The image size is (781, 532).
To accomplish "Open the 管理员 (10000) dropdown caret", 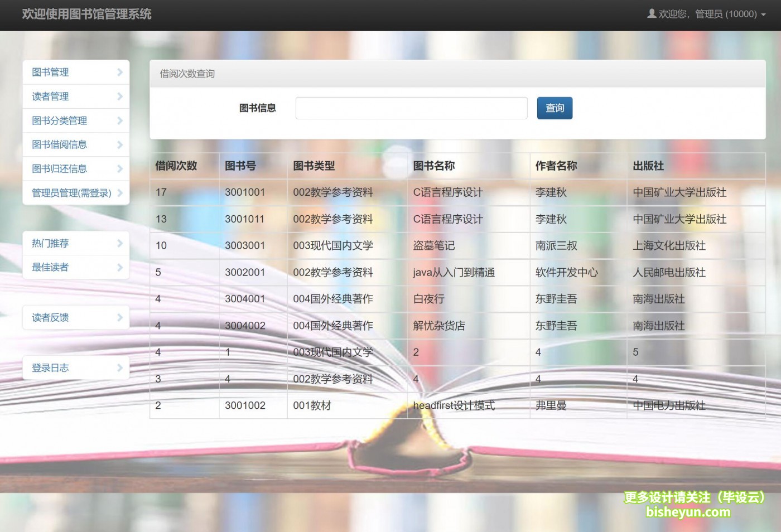I will tap(763, 15).
